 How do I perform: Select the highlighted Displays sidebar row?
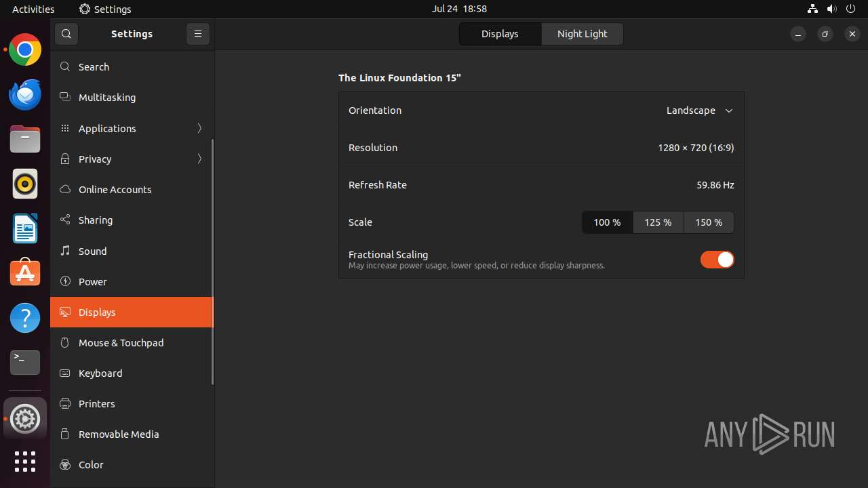[x=132, y=312]
